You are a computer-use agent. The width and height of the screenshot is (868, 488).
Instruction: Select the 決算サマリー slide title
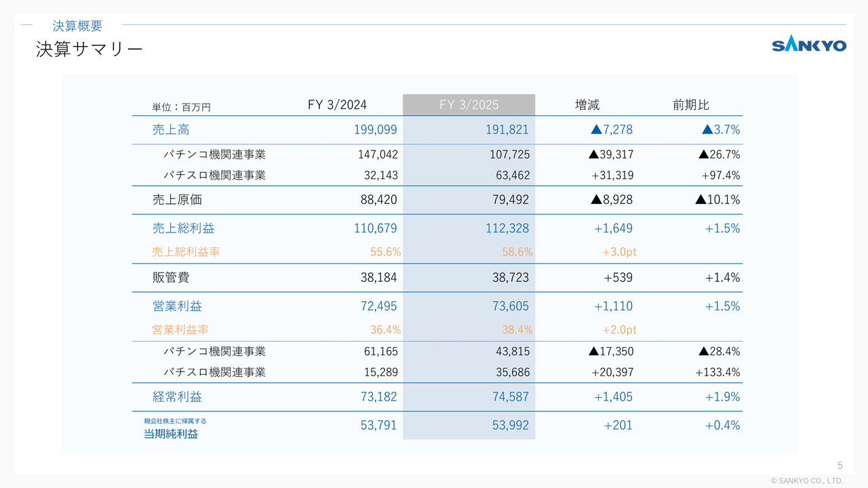[x=89, y=49]
